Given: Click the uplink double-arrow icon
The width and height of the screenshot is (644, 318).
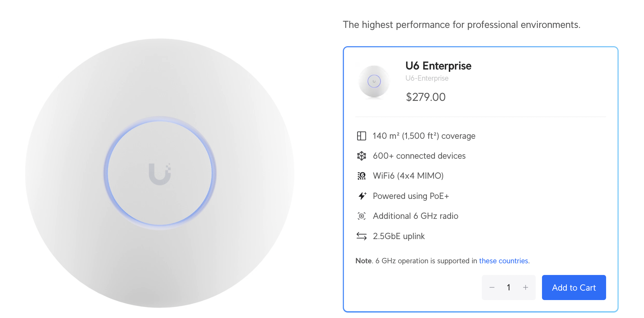Looking at the screenshot, I should (x=361, y=236).
